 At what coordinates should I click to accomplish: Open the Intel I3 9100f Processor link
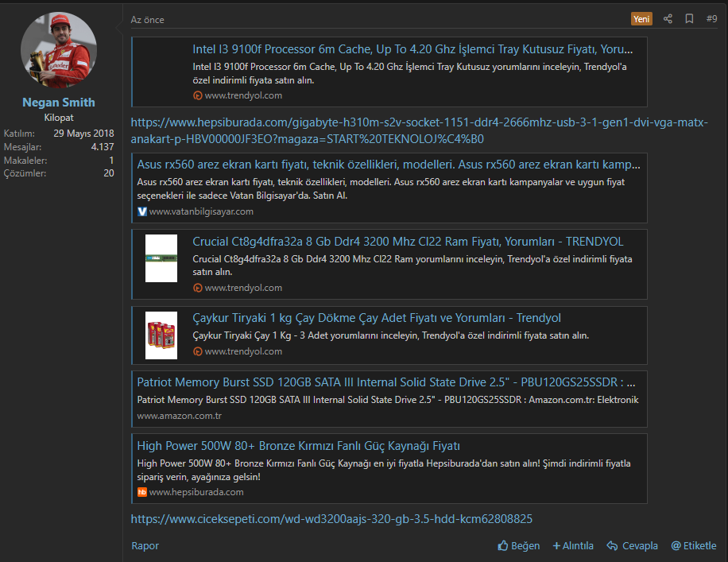click(x=412, y=49)
